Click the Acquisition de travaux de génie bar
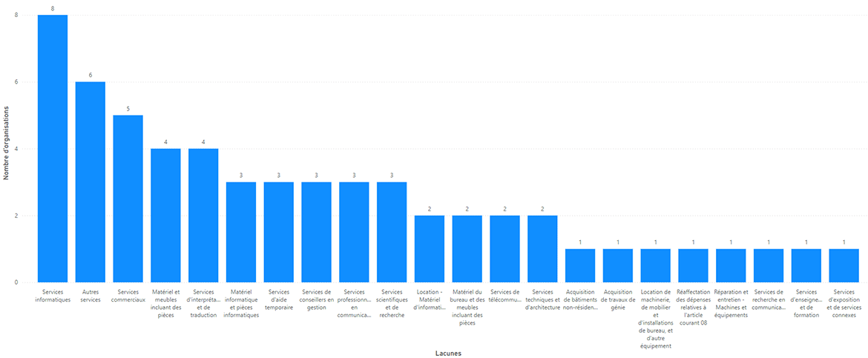This screenshot has height=358, width=868. click(x=618, y=265)
